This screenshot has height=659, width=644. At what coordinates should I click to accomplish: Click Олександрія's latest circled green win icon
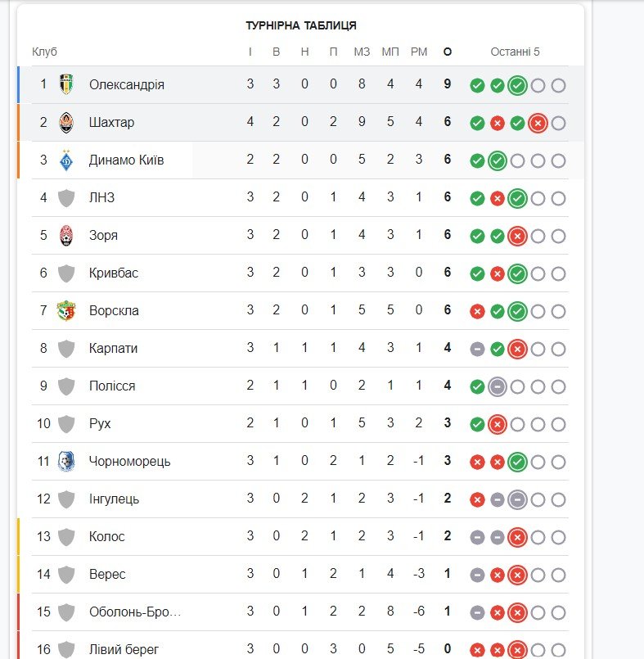(517, 86)
